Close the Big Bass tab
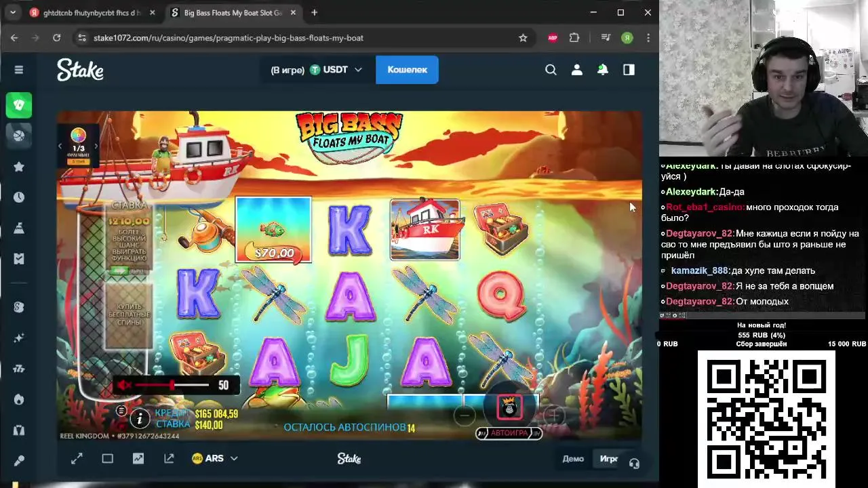This screenshot has height=488, width=868. tap(292, 13)
